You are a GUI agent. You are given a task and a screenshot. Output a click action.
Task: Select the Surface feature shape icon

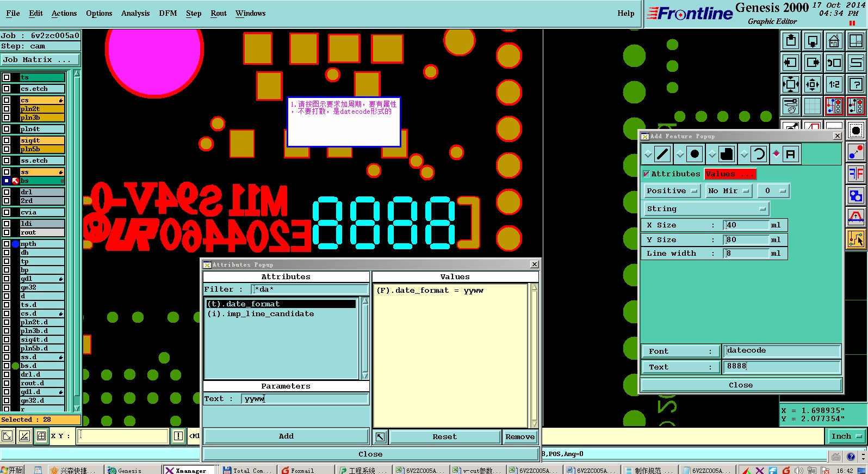click(x=727, y=154)
